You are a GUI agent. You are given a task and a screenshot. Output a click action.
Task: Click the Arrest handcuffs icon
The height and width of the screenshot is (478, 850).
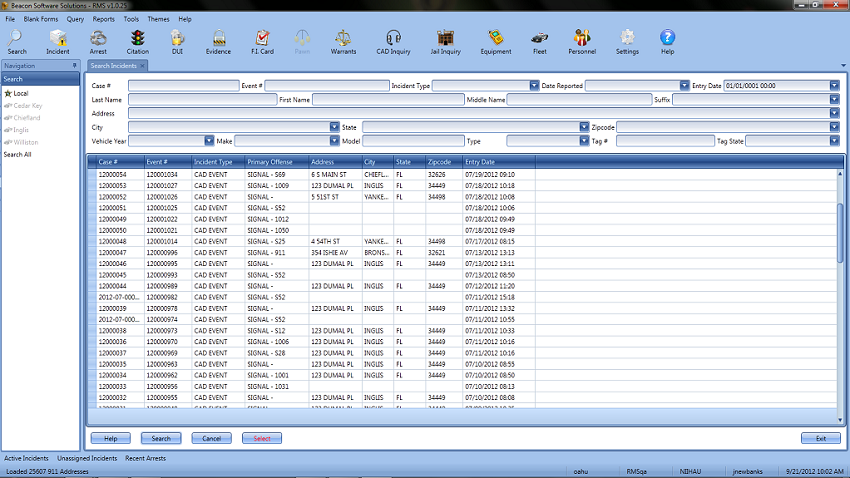98,40
